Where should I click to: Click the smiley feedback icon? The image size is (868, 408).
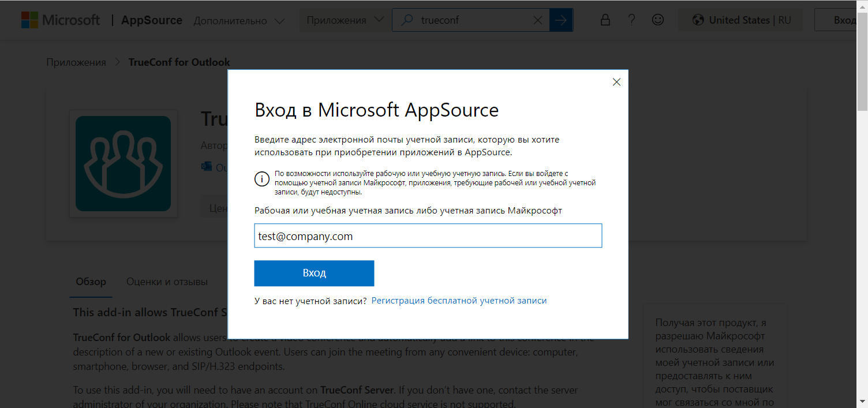point(657,20)
